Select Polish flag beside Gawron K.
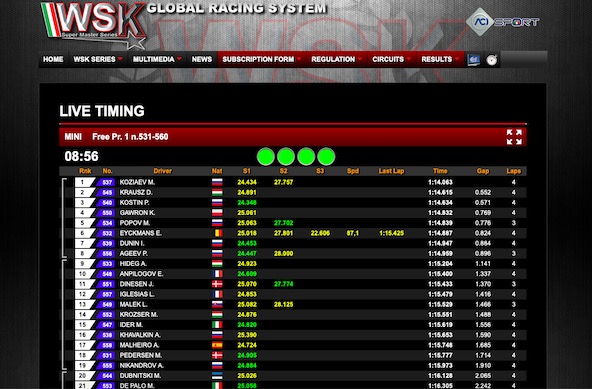 point(217,213)
